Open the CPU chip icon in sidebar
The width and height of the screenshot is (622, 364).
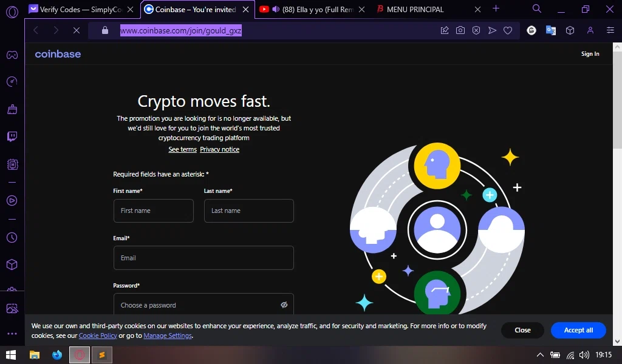click(x=12, y=164)
